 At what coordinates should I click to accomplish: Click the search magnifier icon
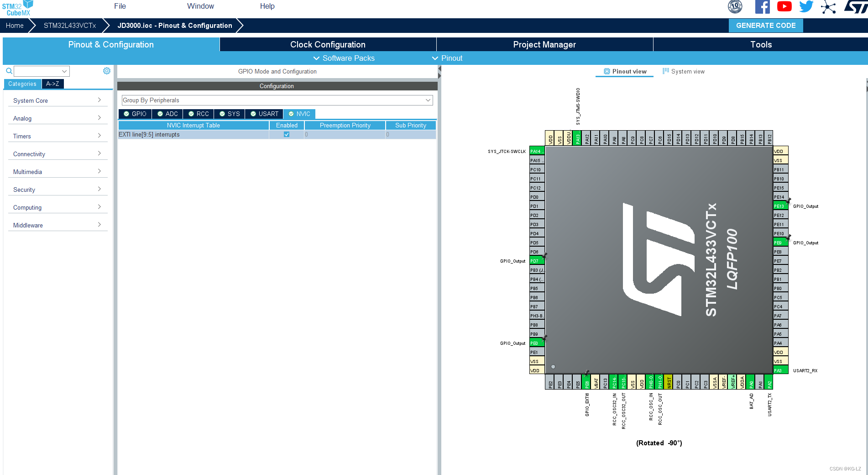[x=9, y=71]
